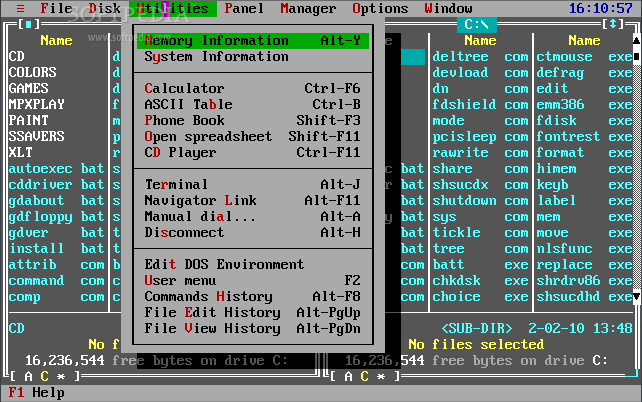Select drive A in left panel footer
The width and height of the screenshot is (642, 402).
coord(28,376)
